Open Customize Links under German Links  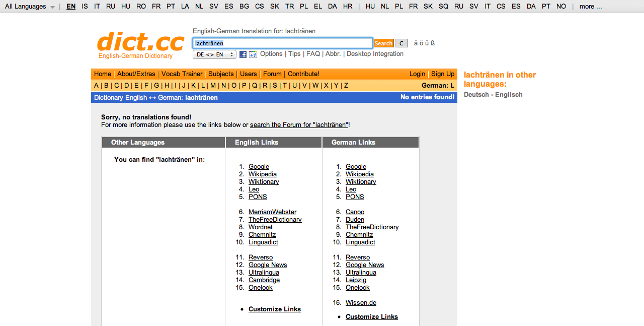372,317
